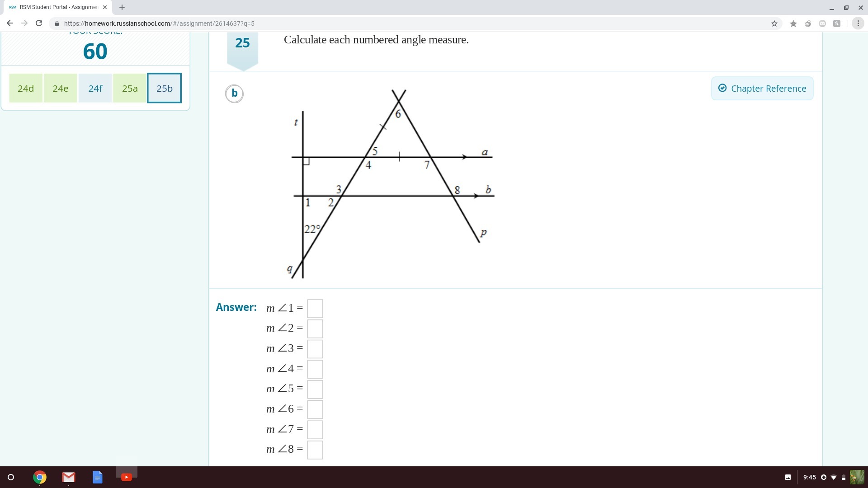This screenshot has width=868, height=488.
Task: Open the Chrome three-dot menu
Action: point(858,23)
